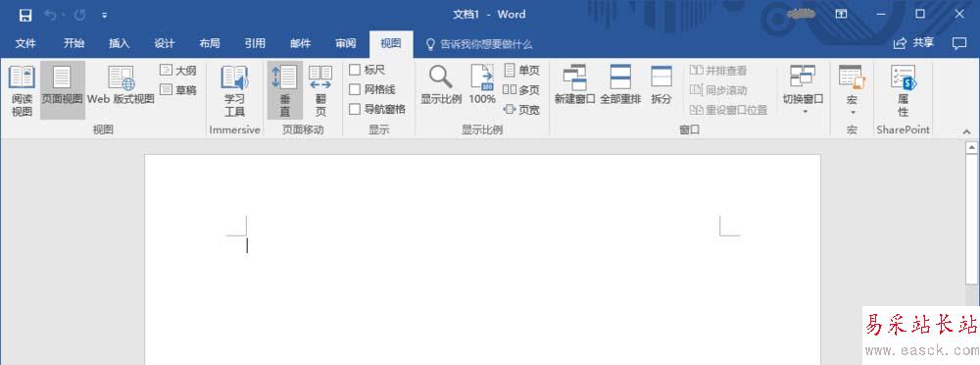This screenshot has width=980, height=365.
Task: Switch to the 布局 (Layout) tab
Action: [x=210, y=43]
